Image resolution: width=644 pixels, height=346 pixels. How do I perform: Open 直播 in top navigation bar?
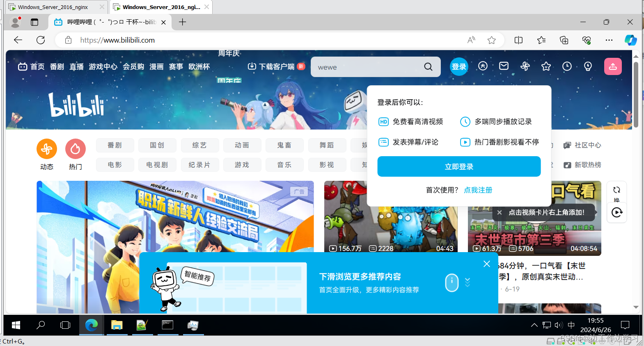tap(76, 66)
